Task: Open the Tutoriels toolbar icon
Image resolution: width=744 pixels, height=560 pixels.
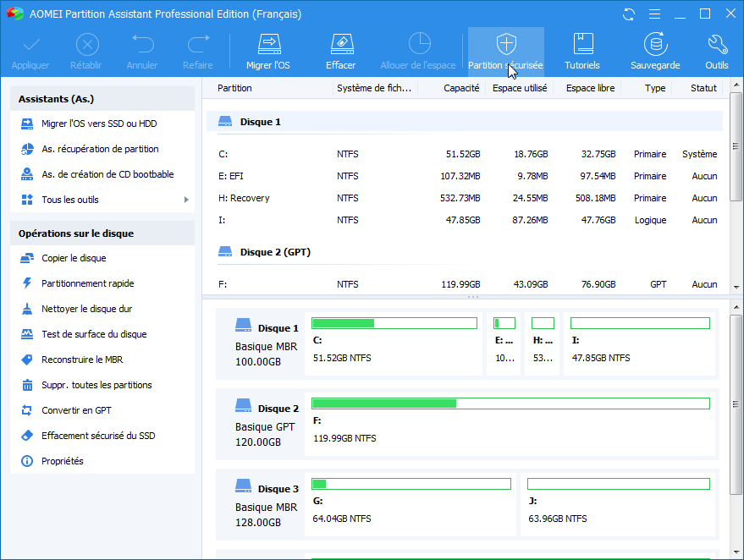Action: coord(582,51)
